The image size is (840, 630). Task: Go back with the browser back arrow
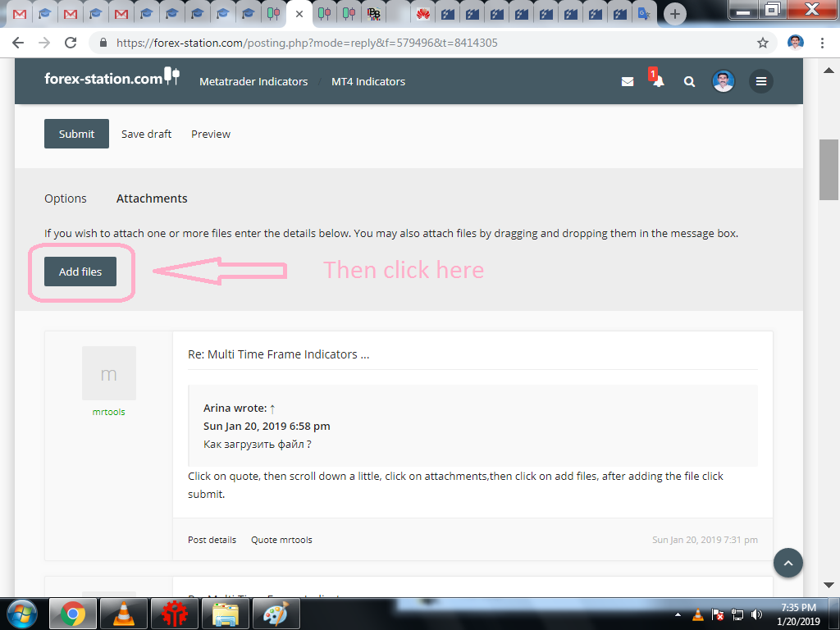(18, 43)
